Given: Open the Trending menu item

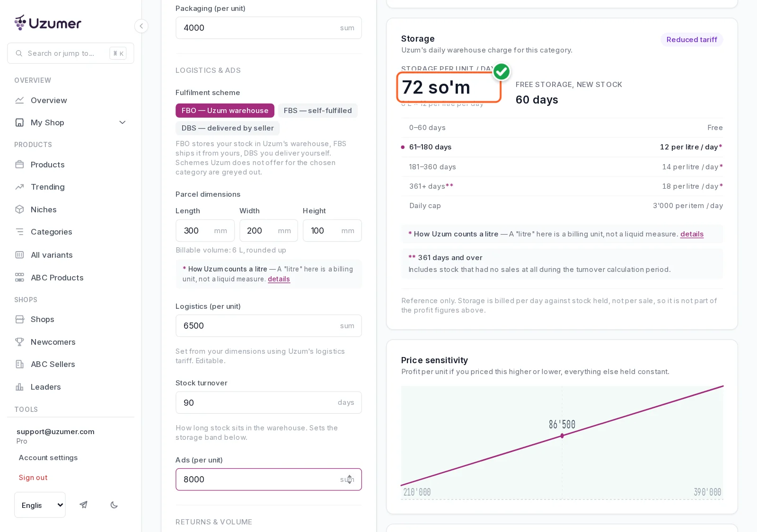Looking at the screenshot, I should tap(70, 187).
